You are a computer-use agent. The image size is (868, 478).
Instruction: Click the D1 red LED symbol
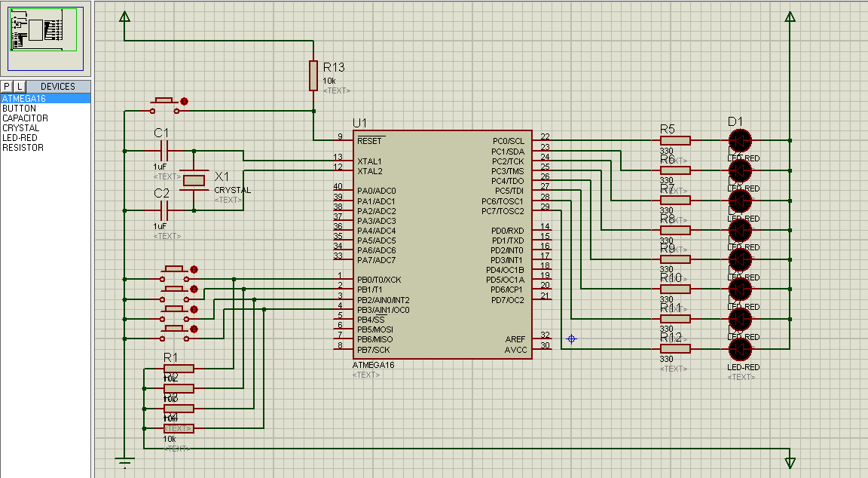click(x=740, y=139)
